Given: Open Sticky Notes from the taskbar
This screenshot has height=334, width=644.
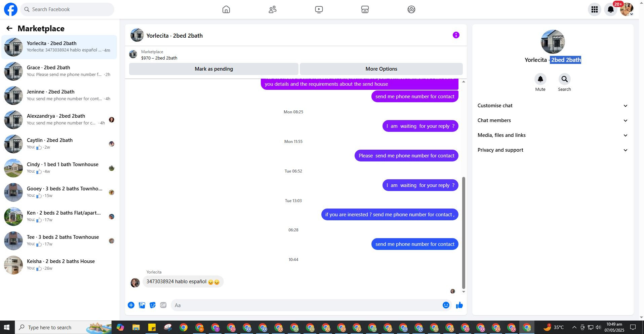Looking at the screenshot, I should (152, 327).
